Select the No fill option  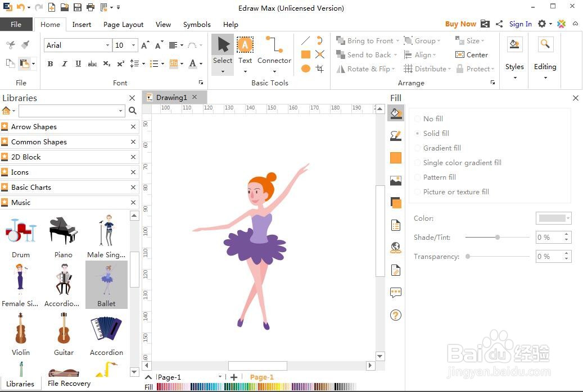(429, 119)
